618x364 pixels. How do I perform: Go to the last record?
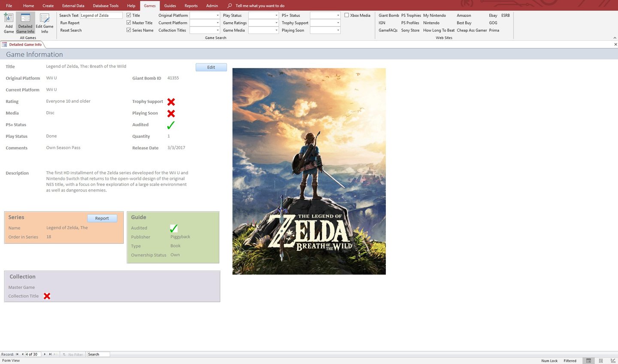[50, 354]
